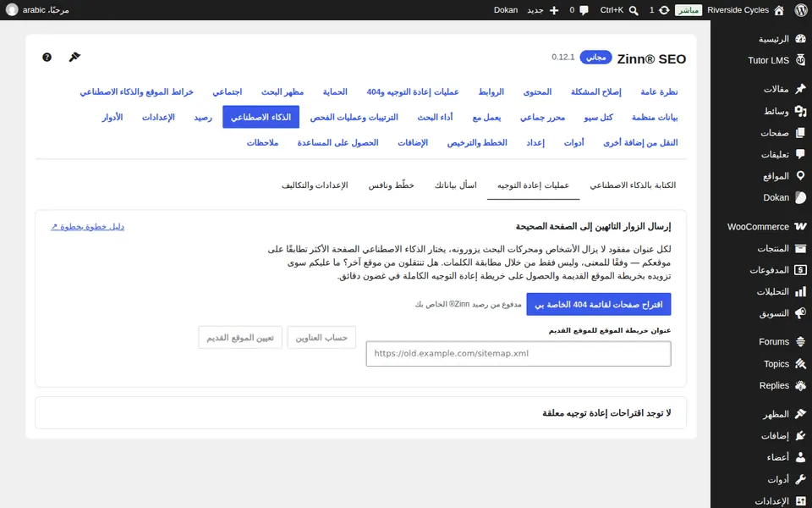This screenshot has width=812, height=508.
Task: Click the مباشر status badge in admin bar
Action: coord(689,10)
